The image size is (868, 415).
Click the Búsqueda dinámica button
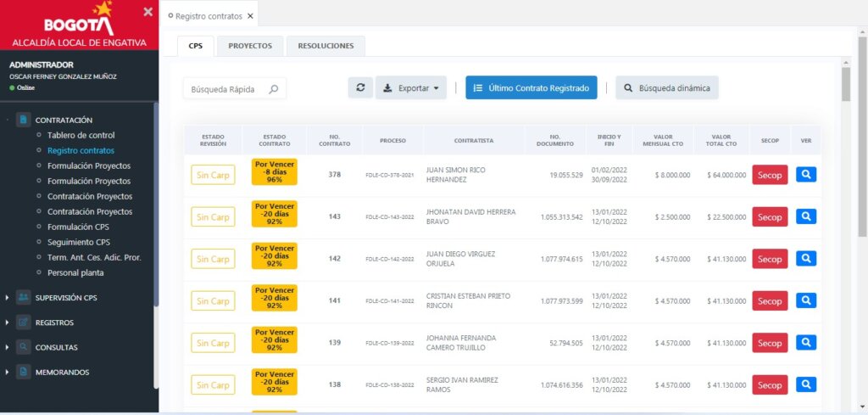pos(667,87)
